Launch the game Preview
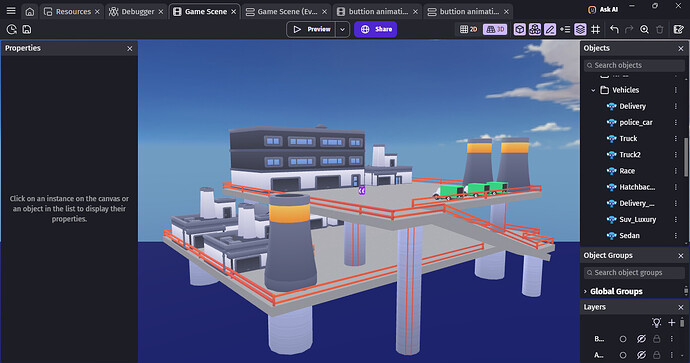Screen dimensions: 690x363 (311, 29)
